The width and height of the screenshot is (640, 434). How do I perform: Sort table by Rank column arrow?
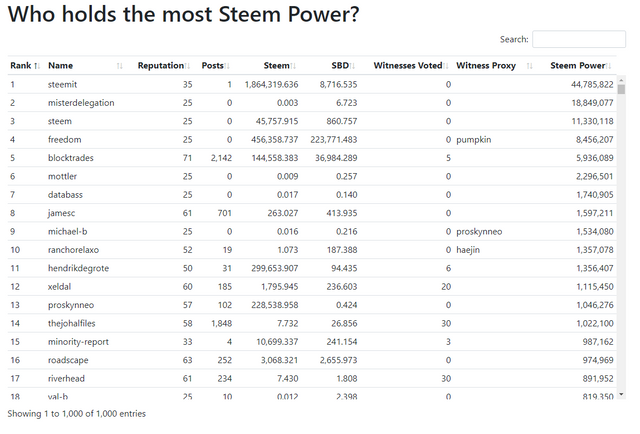pyautogui.click(x=37, y=66)
